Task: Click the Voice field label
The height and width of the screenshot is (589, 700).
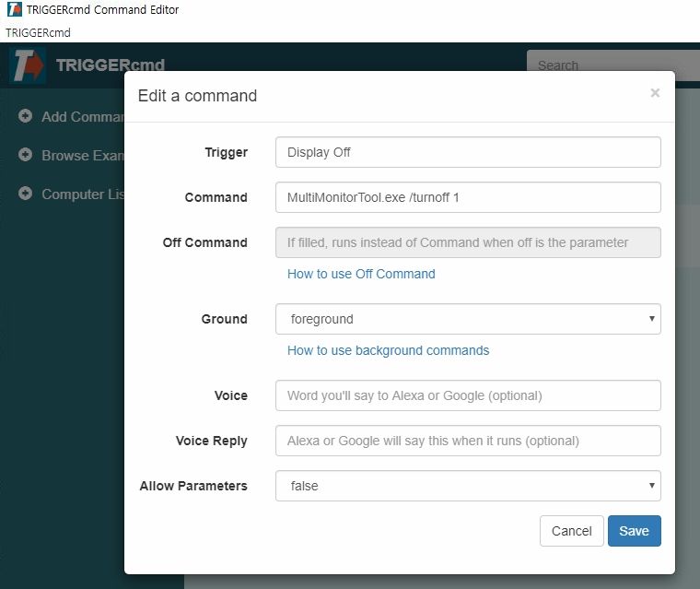Action: 231,395
